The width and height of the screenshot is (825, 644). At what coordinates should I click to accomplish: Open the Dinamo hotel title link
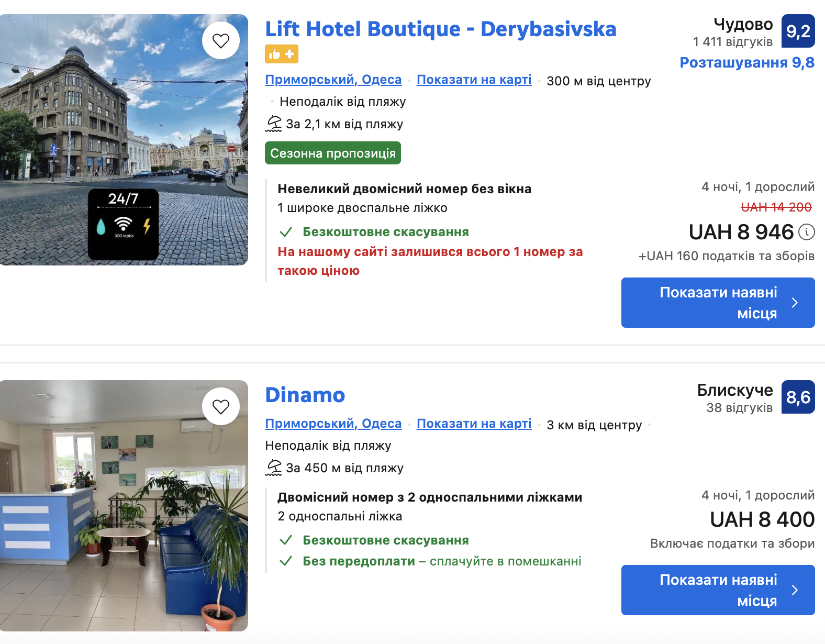point(305,395)
